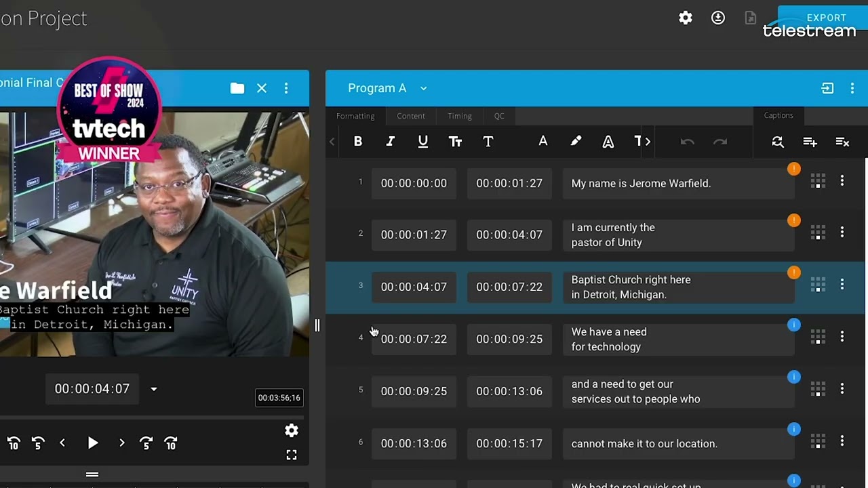Open timecode dropdown arrow beside 00:00:04:07

(154, 389)
